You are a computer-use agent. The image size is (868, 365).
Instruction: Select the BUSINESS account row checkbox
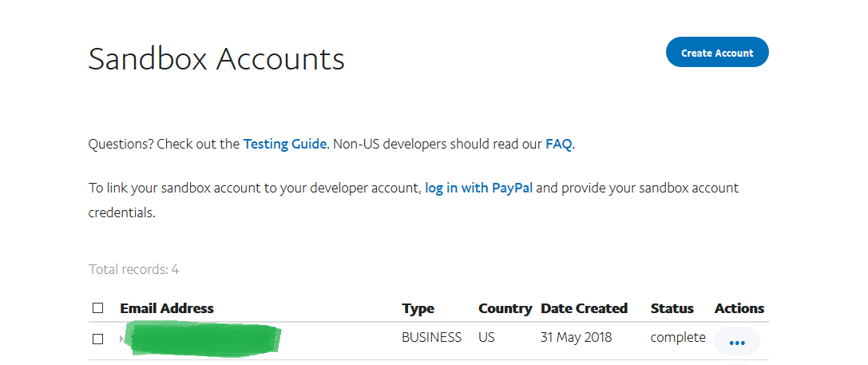97,339
